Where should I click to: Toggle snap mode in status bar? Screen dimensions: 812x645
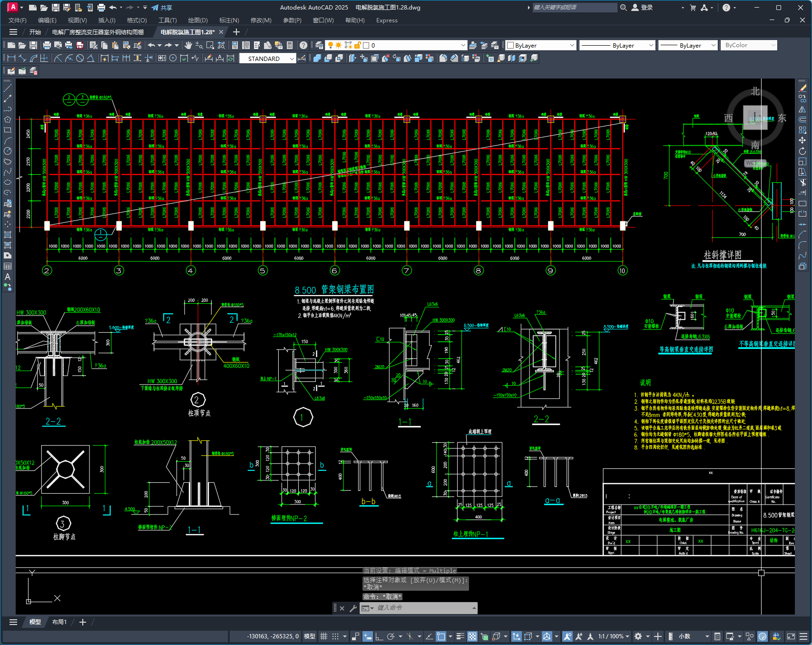(335, 636)
